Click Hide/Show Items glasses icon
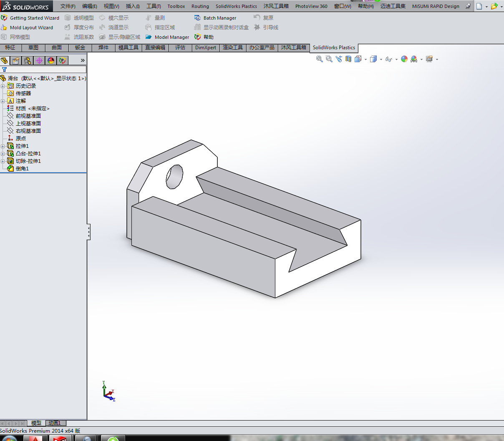This screenshot has width=504, height=441. [389, 59]
